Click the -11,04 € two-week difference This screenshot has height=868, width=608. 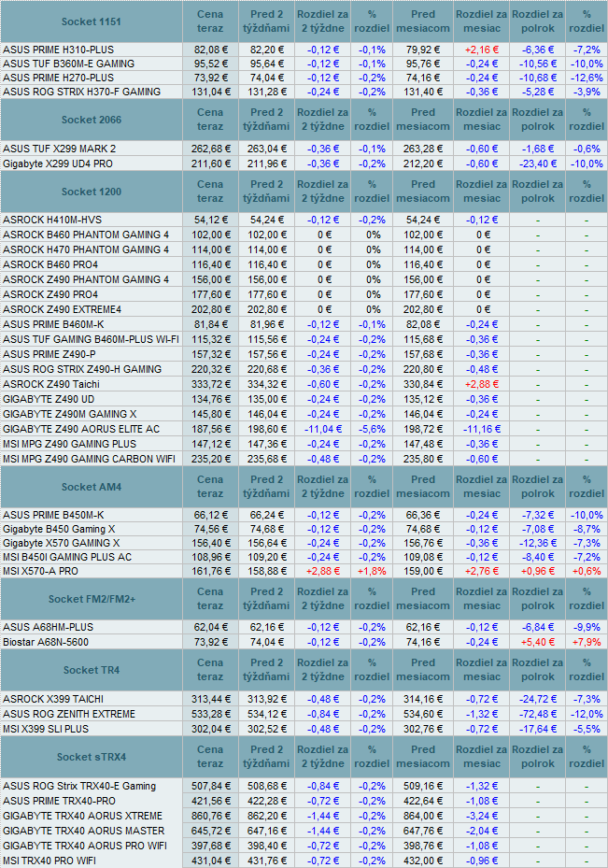[x=323, y=429]
